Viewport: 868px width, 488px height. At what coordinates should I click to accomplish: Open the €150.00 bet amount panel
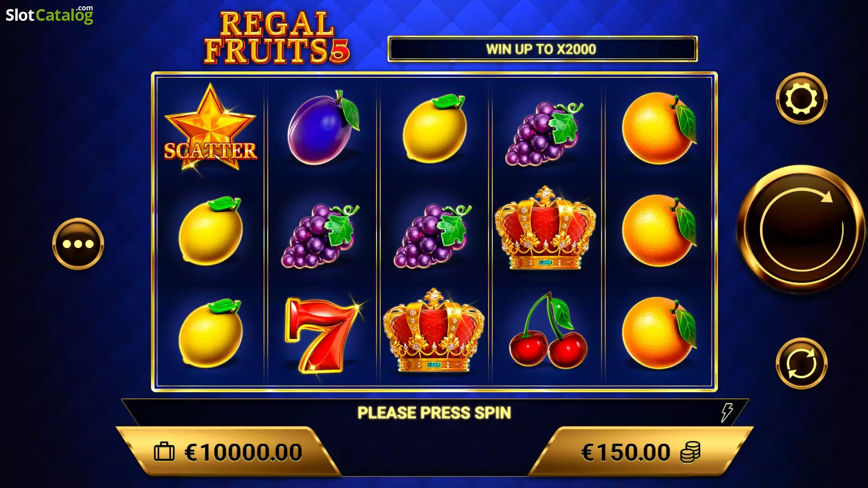(640, 451)
